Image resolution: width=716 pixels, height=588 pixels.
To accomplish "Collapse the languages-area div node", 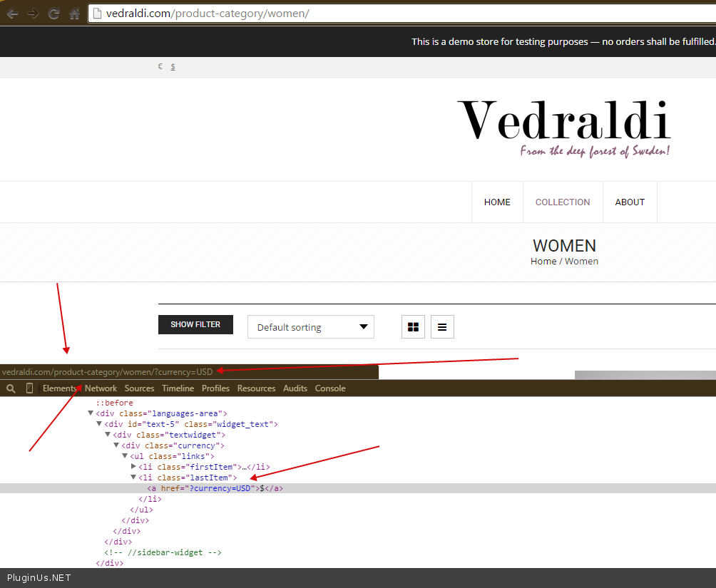I will (x=91, y=413).
